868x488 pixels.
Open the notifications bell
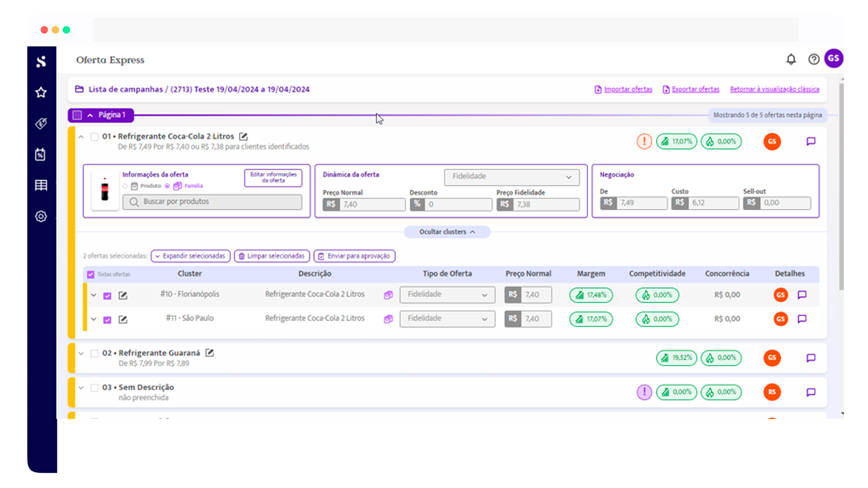(791, 59)
